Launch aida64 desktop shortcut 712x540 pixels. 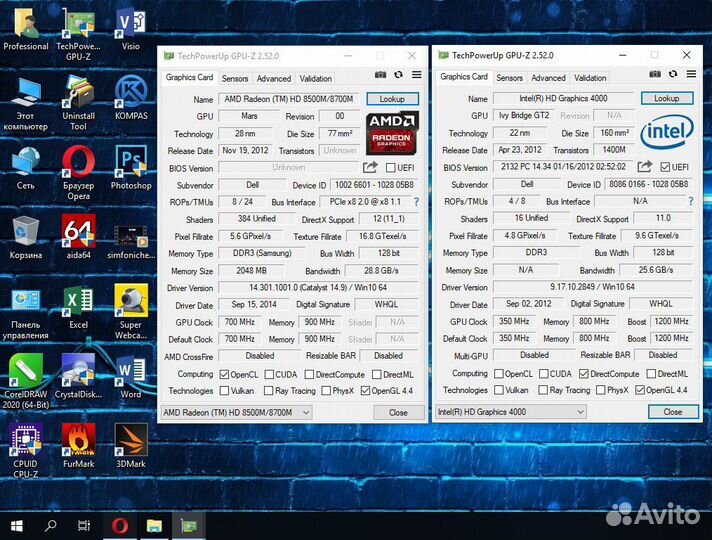78,238
